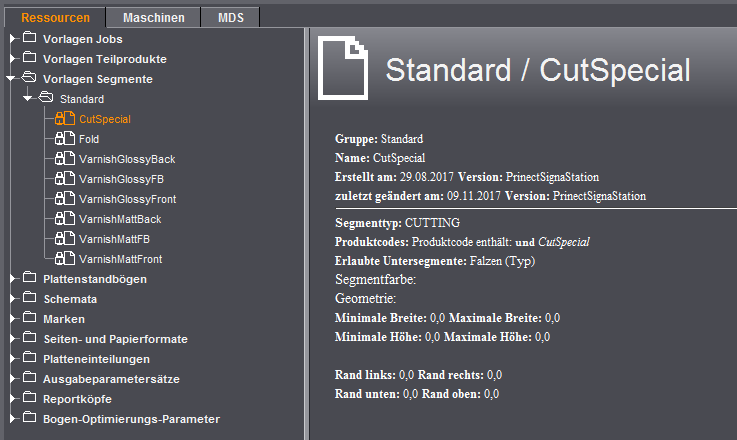Click the VarnishGlossyFront template icon
Viewport: 737px width, 440px height.
pos(64,198)
